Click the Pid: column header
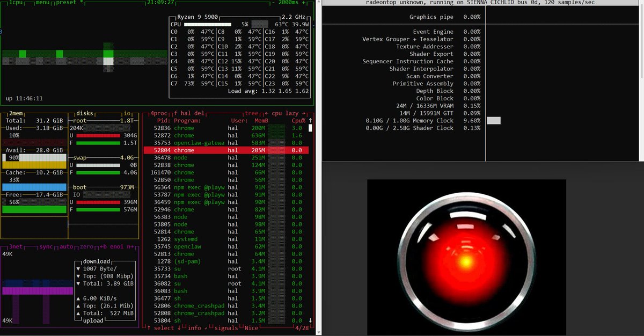Viewport: 644px width, 336px height. tap(163, 121)
